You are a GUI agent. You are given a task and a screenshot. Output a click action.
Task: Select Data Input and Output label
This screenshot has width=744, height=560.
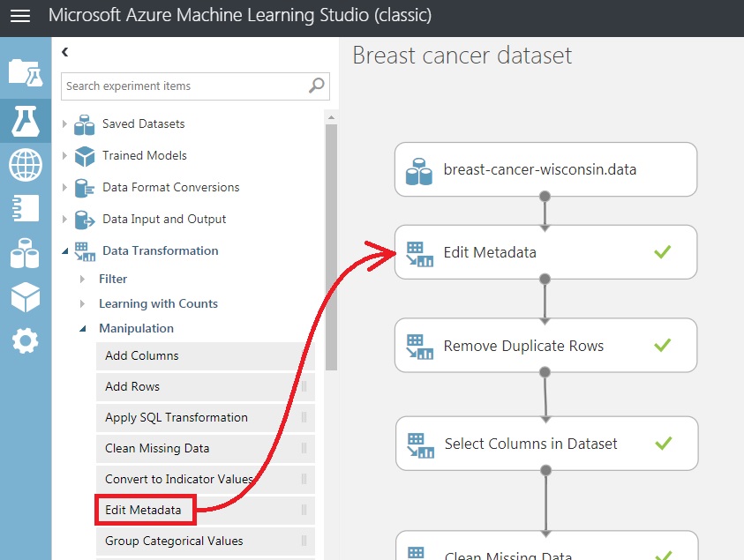coord(164,219)
